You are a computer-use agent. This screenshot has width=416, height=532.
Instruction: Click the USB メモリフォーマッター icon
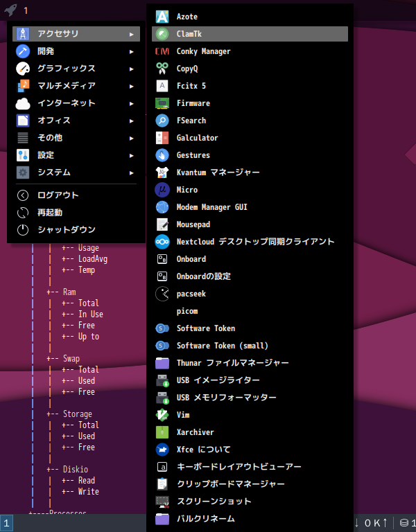tap(162, 398)
